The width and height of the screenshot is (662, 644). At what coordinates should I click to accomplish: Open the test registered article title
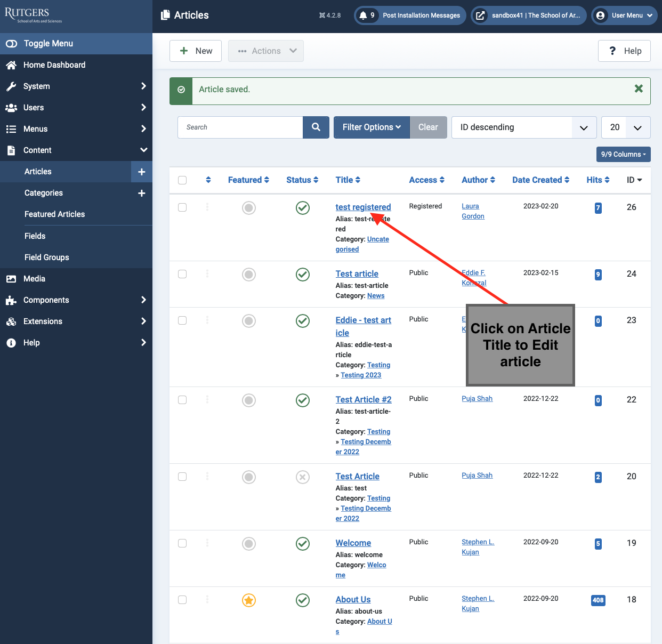363,207
